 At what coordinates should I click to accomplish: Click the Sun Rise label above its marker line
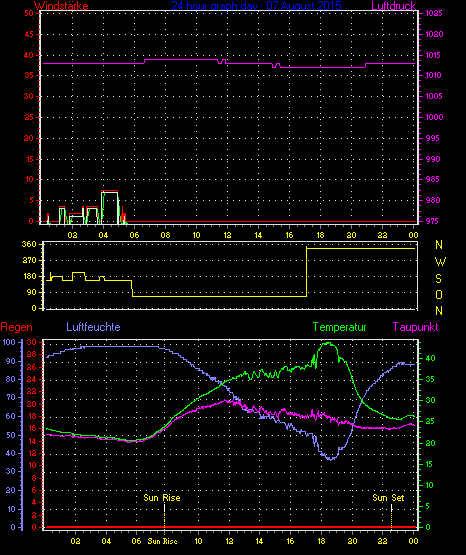162,498
